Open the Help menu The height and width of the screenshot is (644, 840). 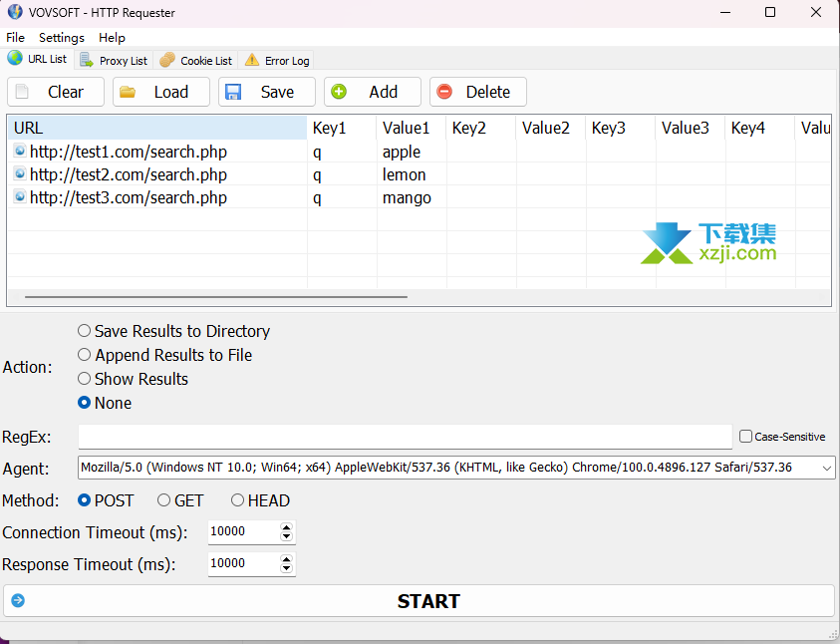[112, 38]
